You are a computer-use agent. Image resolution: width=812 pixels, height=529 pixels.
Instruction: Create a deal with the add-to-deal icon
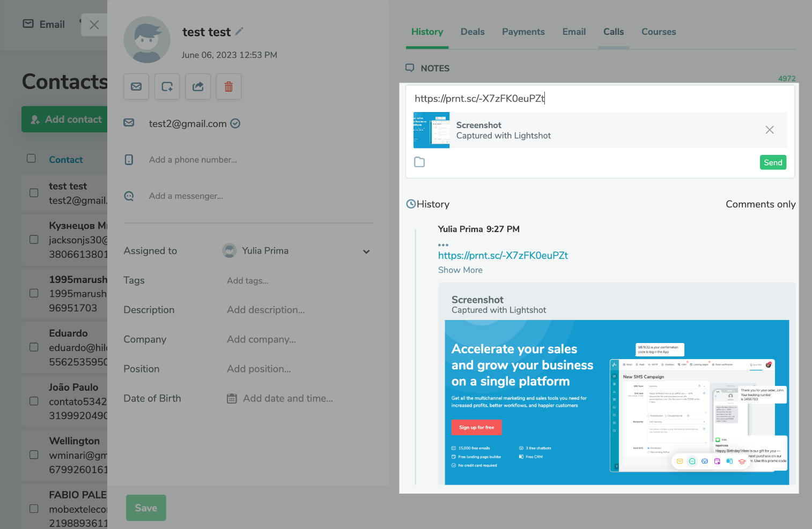pos(167,86)
